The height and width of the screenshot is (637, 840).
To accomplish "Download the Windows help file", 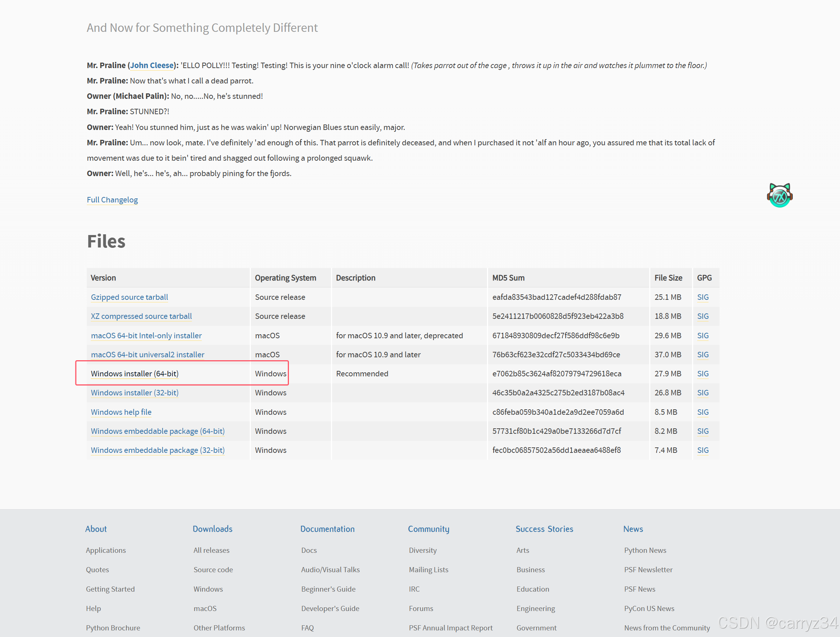I will tap(121, 412).
